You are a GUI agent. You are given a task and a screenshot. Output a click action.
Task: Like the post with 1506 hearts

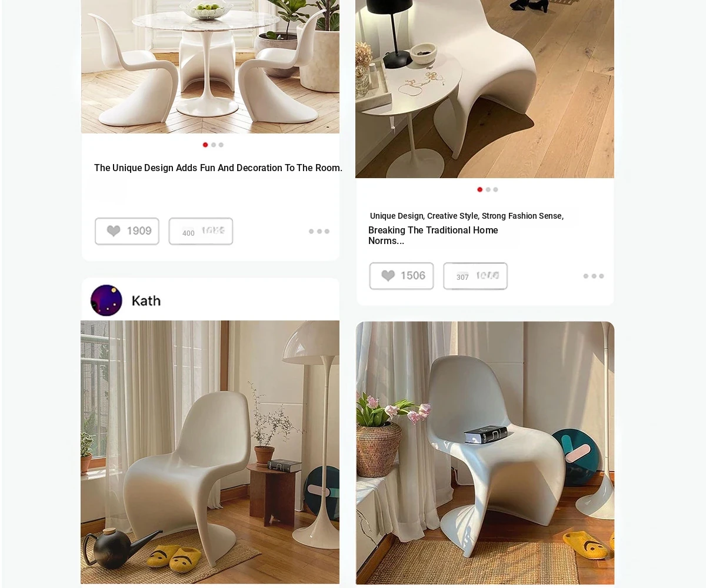tap(401, 276)
